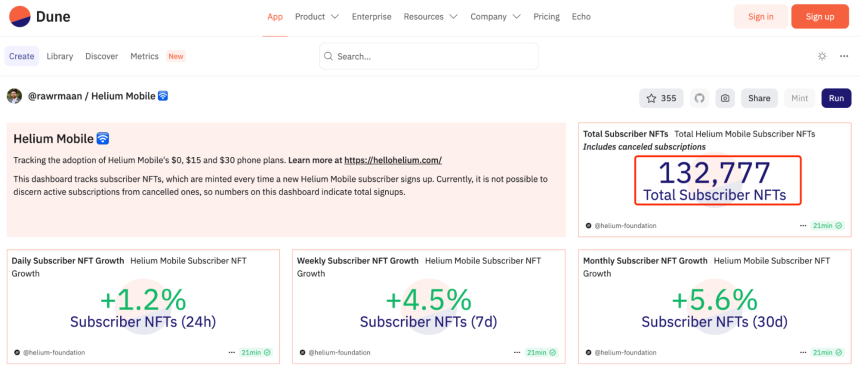Click the Dune logo
The width and height of the screenshot is (860, 372).
point(40,16)
